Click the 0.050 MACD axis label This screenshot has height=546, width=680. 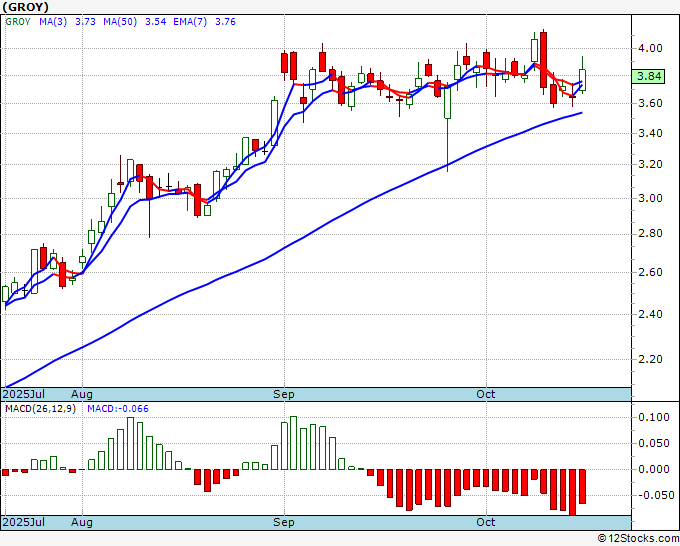[x=654, y=443]
